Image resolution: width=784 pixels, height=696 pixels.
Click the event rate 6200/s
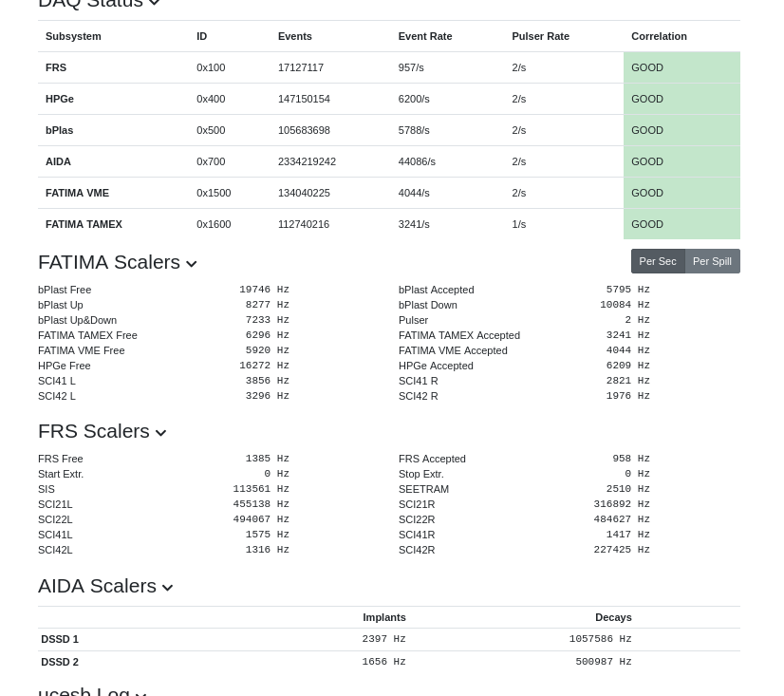click(414, 99)
